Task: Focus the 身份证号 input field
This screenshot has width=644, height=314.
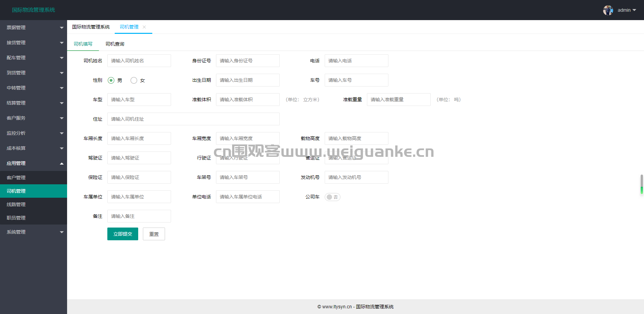Action: click(x=248, y=61)
